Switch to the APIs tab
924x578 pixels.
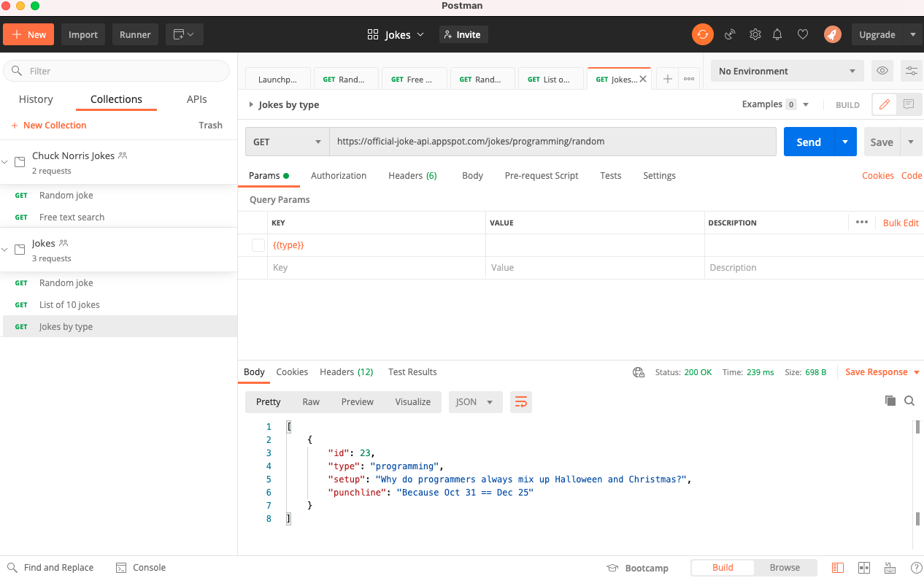(197, 99)
